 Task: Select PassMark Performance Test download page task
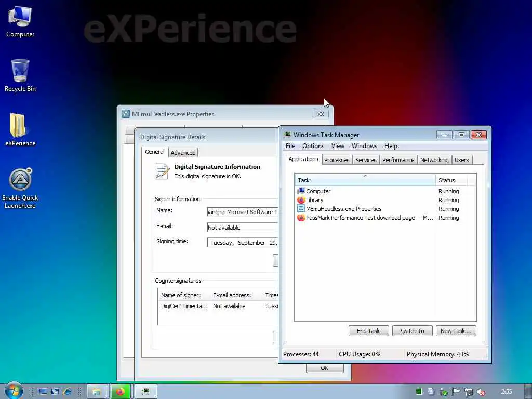tap(365, 218)
